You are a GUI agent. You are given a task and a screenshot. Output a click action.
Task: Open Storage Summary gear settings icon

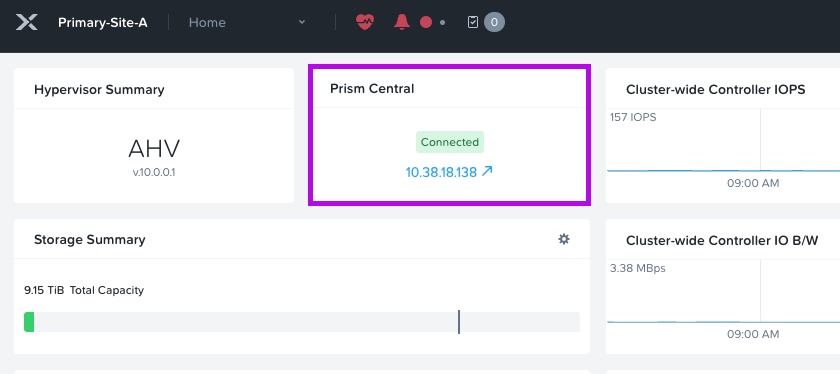point(564,239)
